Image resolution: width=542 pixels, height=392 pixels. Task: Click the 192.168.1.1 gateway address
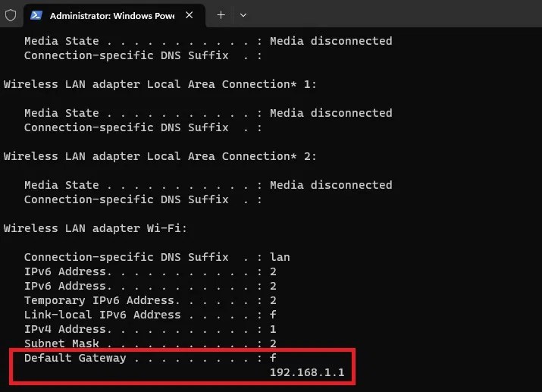click(307, 372)
